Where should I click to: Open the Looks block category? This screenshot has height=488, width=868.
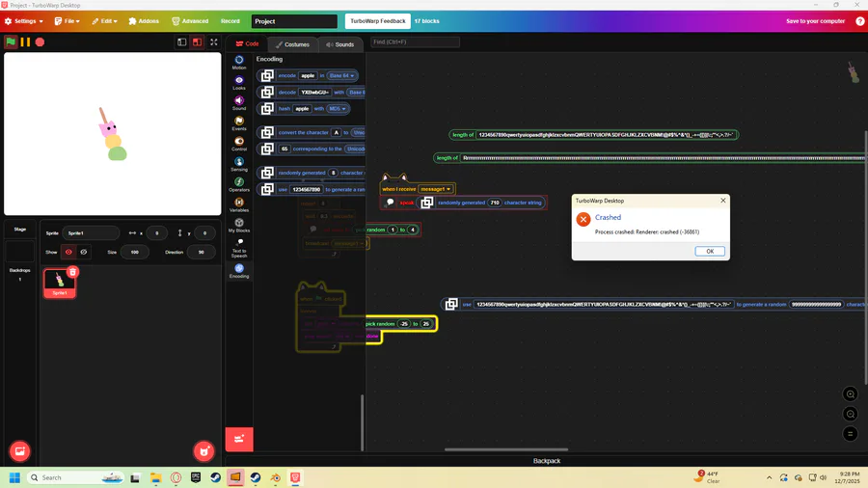coord(239,83)
